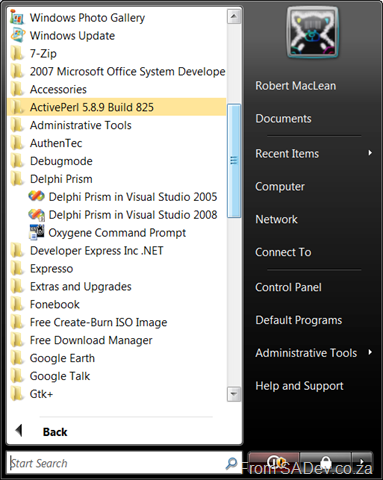This screenshot has height=480, width=383.
Task: Click 'Windows Update' text
Action: [x=72, y=35]
